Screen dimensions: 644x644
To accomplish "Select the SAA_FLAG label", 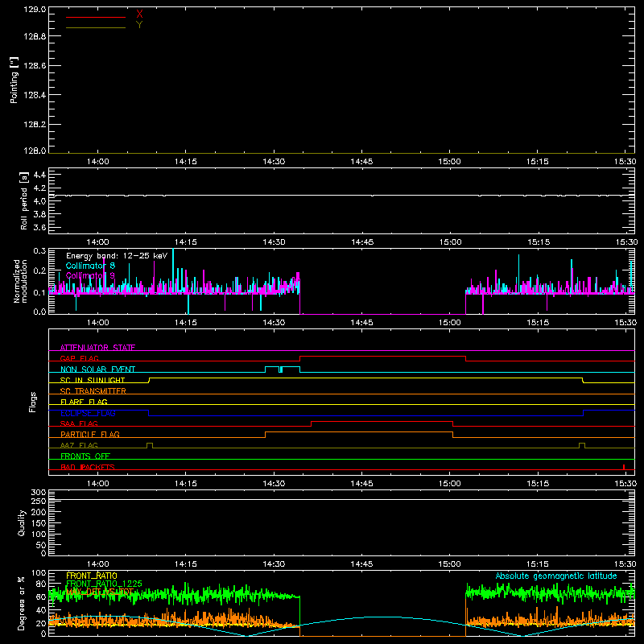I will pos(79,423).
